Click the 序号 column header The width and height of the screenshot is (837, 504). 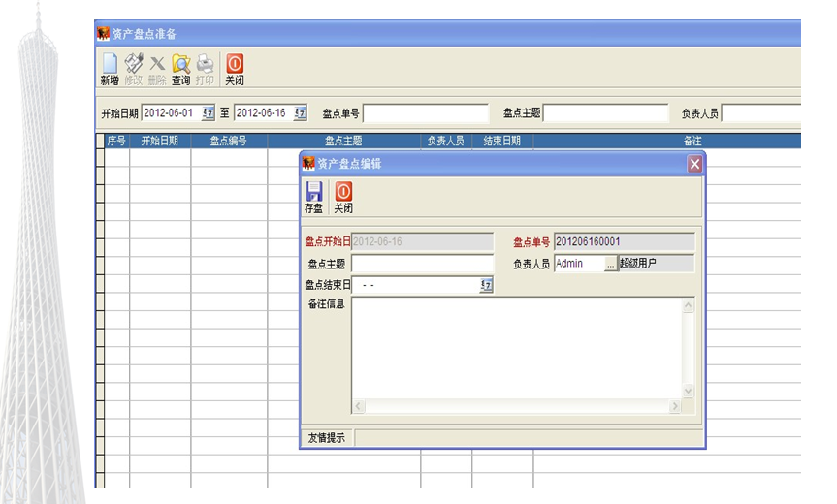tap(116, 141)
